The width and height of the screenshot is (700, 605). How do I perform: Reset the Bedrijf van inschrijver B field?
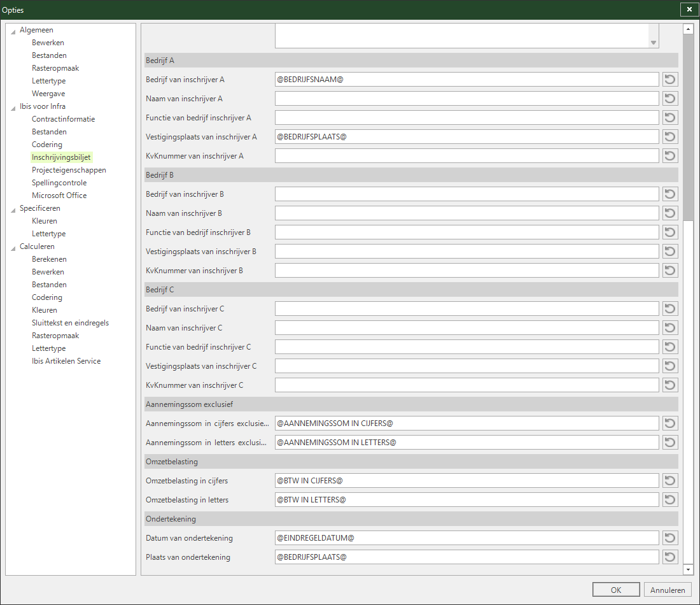(669, 194)
